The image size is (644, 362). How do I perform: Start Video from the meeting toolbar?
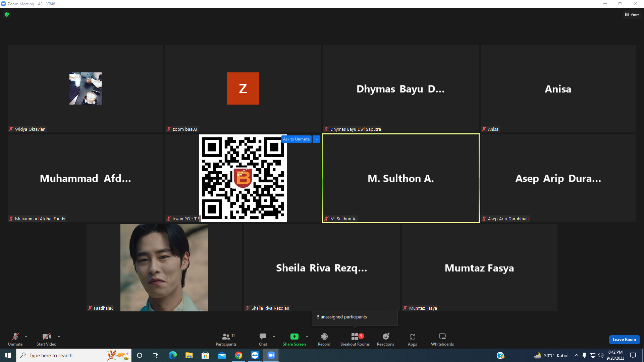pyautogui.click(x=46, y=339)
